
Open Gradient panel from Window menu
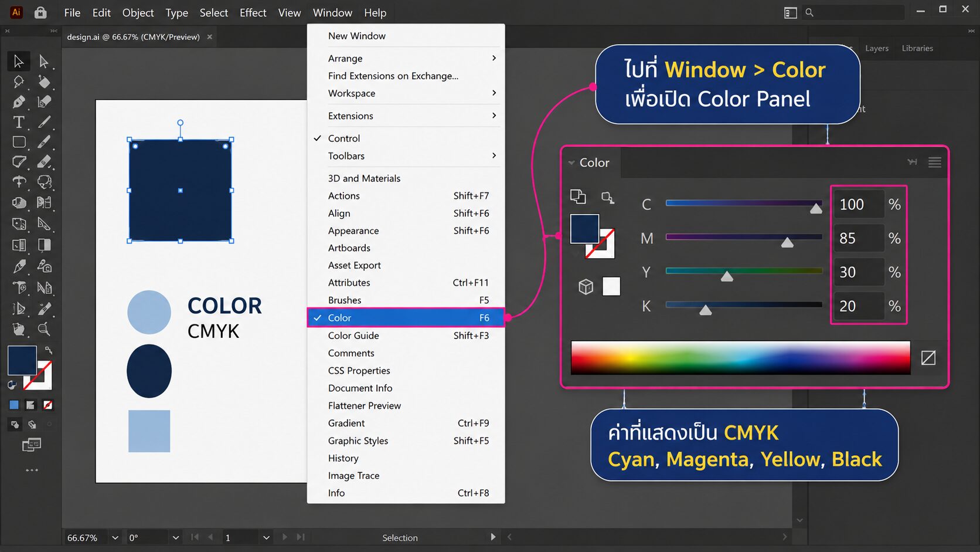pos(406,423)
